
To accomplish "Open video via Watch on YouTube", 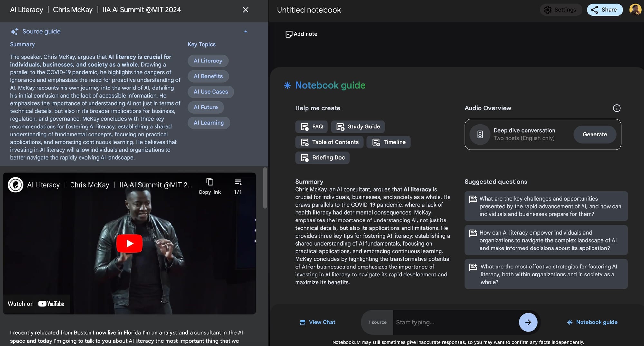I will [x=36, y=304].
